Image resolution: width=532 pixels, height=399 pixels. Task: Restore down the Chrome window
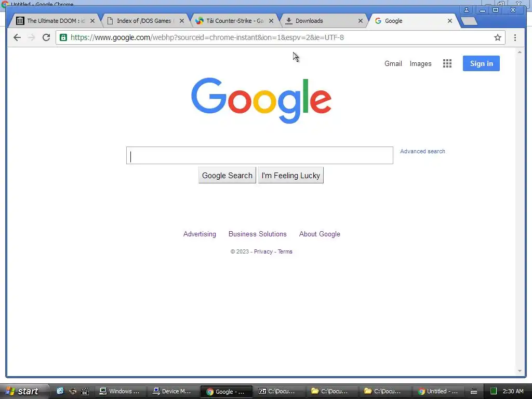496,10
